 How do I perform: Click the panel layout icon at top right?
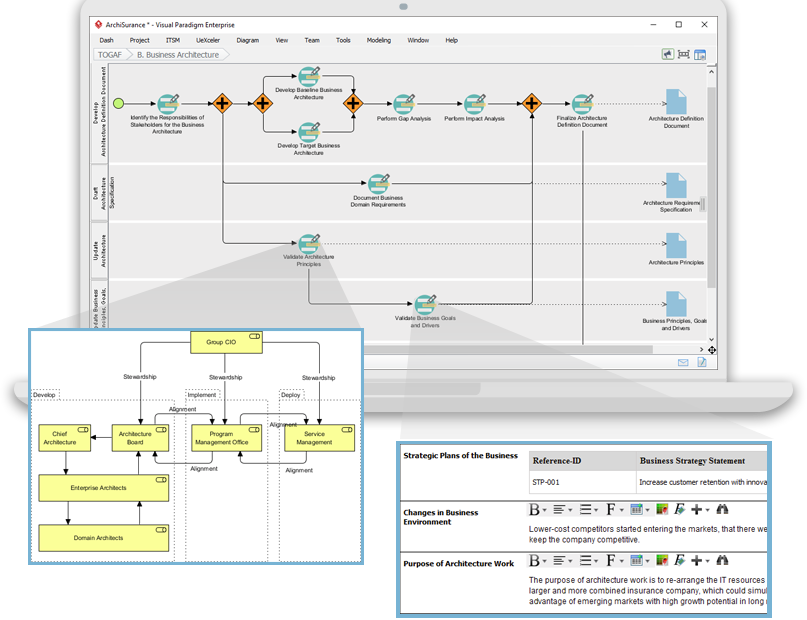pos(700,54)
